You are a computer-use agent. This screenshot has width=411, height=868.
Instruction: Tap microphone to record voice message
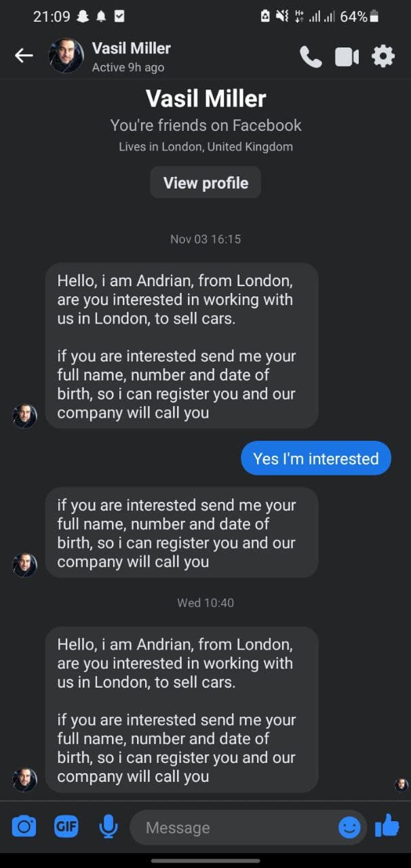pyautogui.click(x=108, y=827)
